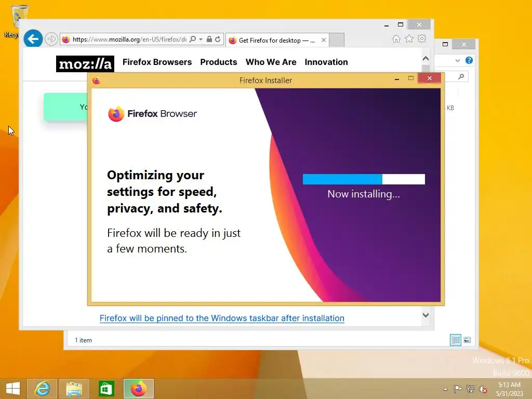Click the mozilla.org address bar URL
Image resolution: width=532 pixels, height=399 pixels.
click(x=129, y=39)
